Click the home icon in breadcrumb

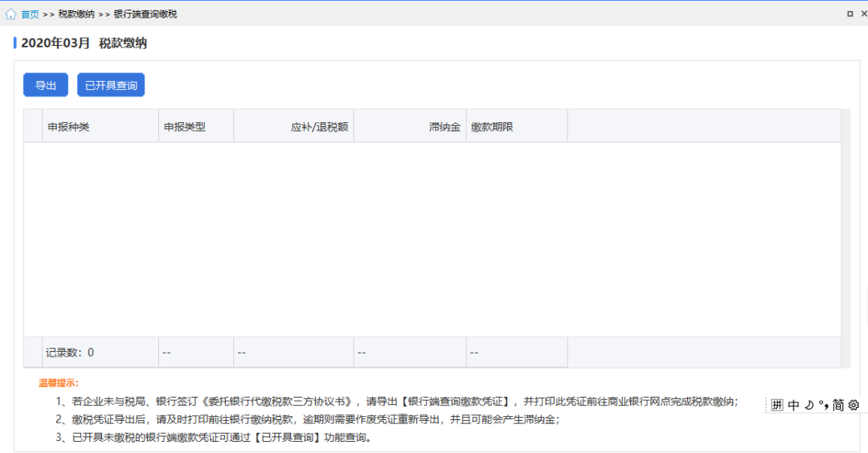pyautogui.click(x=10, y=14)
